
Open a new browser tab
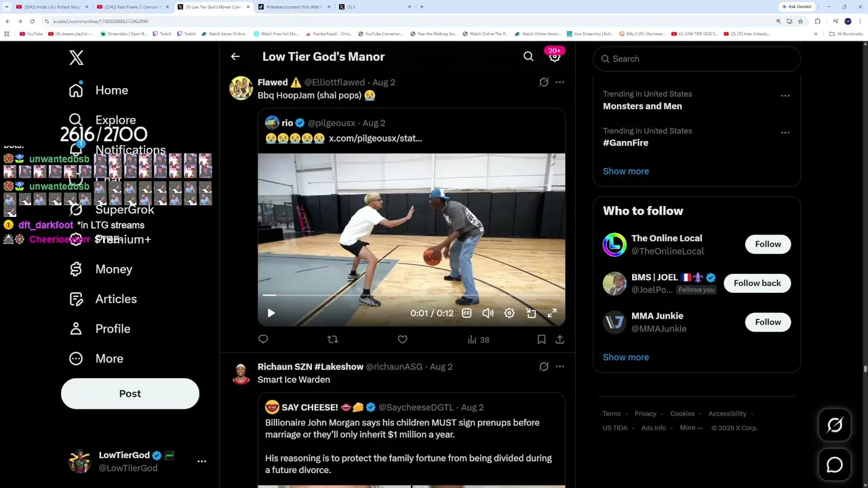point(422,7)
